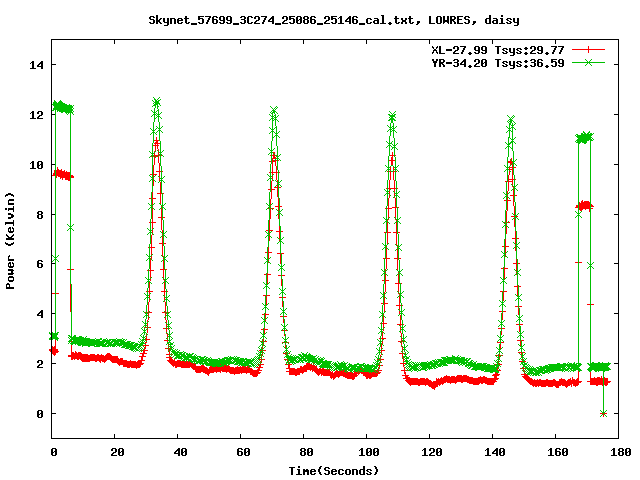Click y-axis tick label 4
The height and width of the screenshot is (480, 640).
pyautogui.click(x=40, y=314)
